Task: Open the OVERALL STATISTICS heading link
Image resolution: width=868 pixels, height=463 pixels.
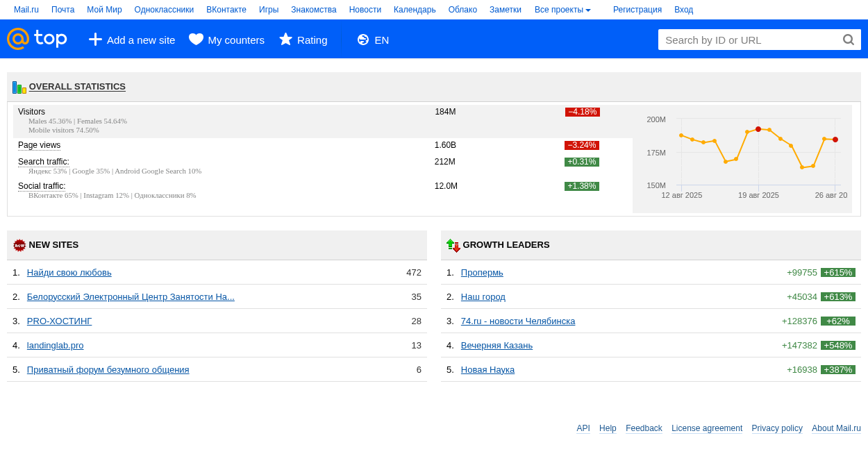Action: (x=77, y=87)
